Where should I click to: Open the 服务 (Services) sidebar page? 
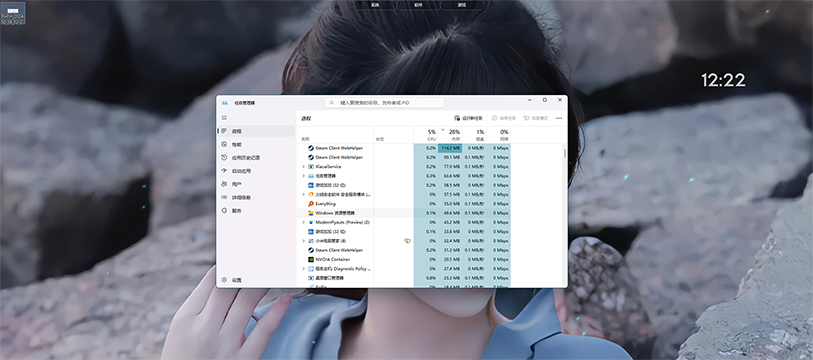(256, 211)
